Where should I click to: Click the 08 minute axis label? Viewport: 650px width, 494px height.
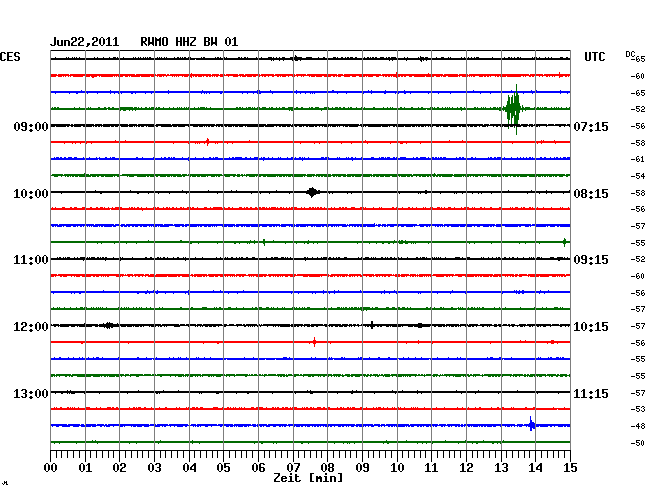pyautogui.click(x=327, y=468)
